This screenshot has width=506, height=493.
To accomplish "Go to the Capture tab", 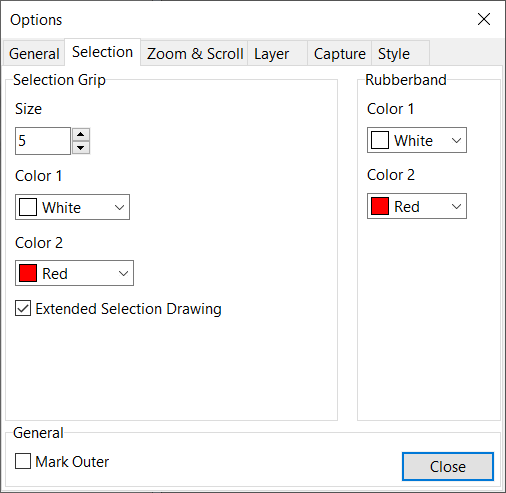I will click(x=339, y=53).
